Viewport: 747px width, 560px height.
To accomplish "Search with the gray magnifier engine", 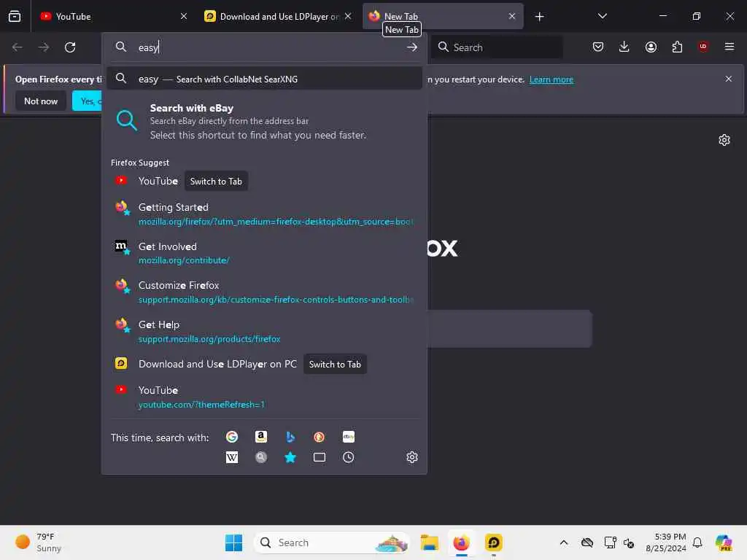I will (x=261, y=457).
